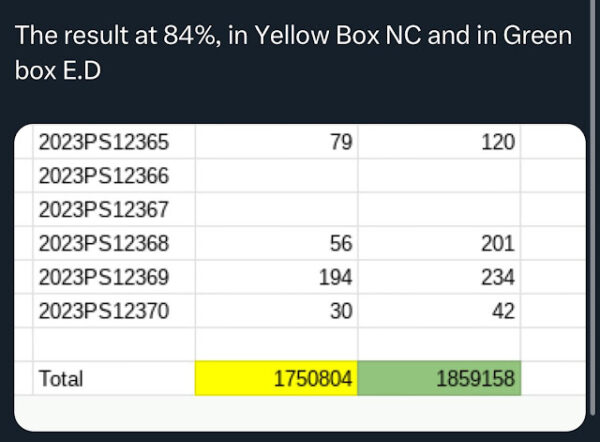This screenshot has width=600, height=442.
Task: Click the empty cell right of 2023PS12367
Action: [x=277, y=210]
